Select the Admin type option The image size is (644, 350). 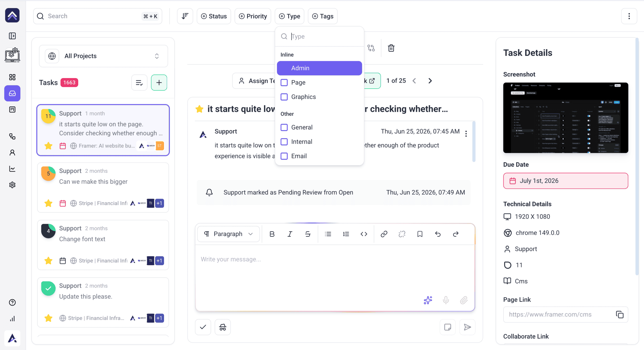(319, 68)
